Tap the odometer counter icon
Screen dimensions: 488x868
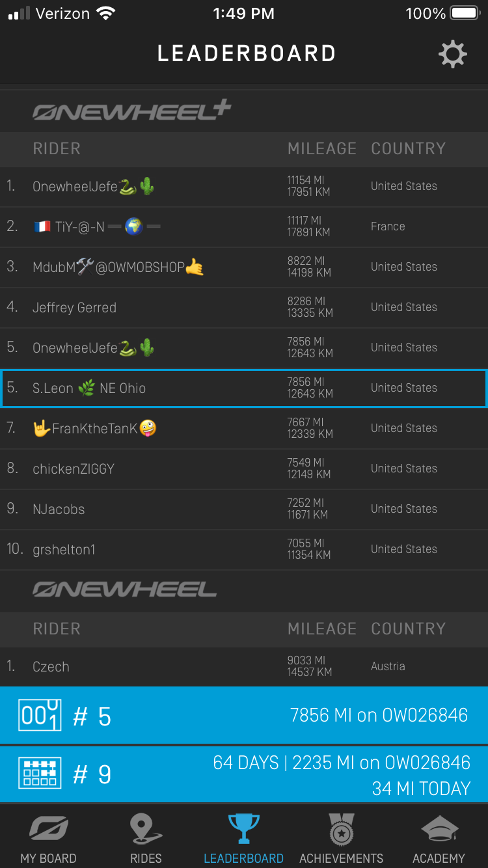pos(40,716)
